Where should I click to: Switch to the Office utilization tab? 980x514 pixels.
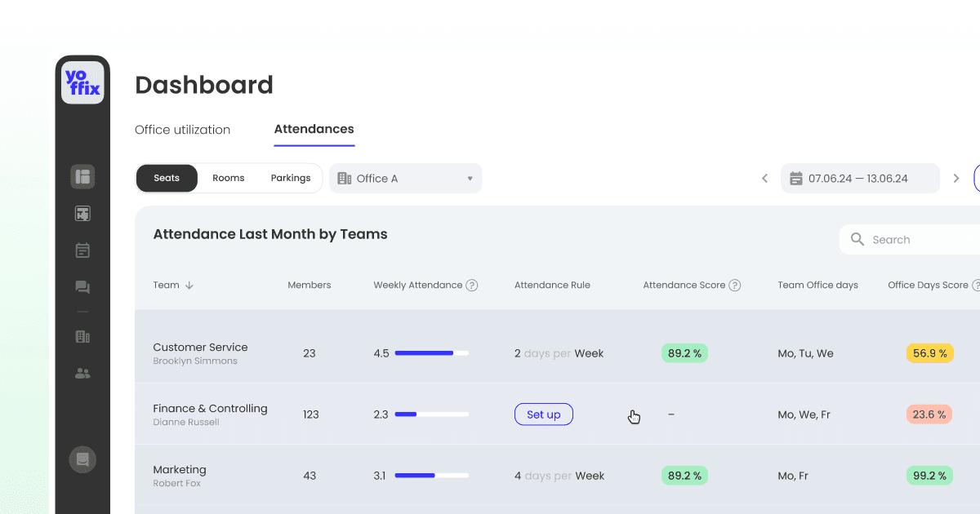coord(182,129)
